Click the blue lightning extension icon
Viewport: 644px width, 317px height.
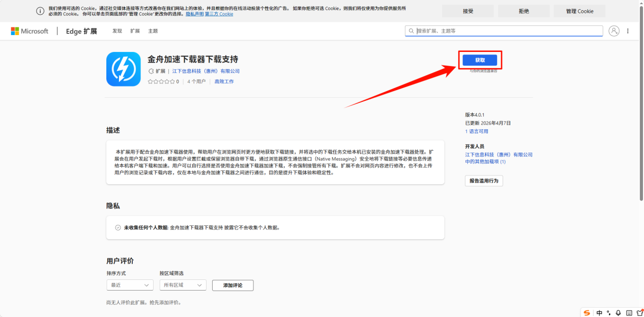point(123,69)
